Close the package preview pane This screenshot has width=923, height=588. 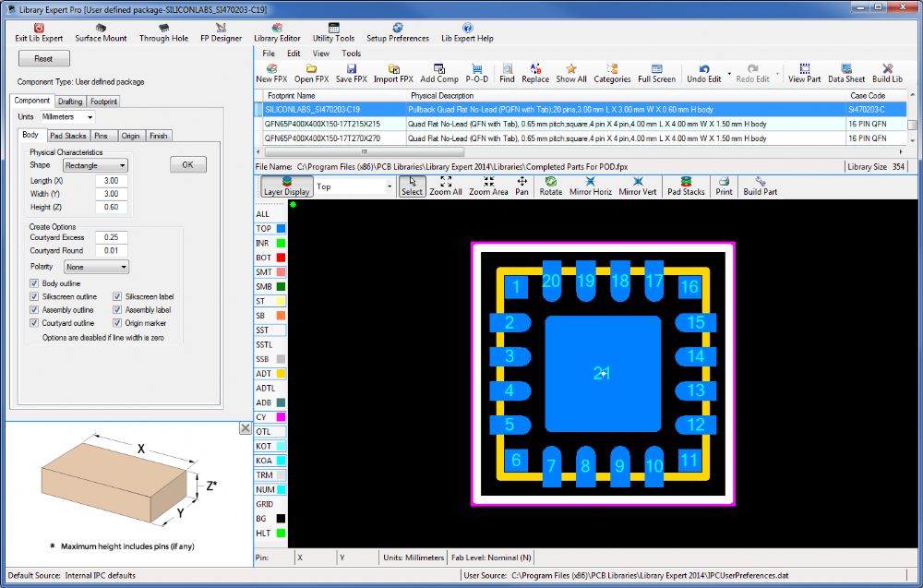tap(246, 428)
